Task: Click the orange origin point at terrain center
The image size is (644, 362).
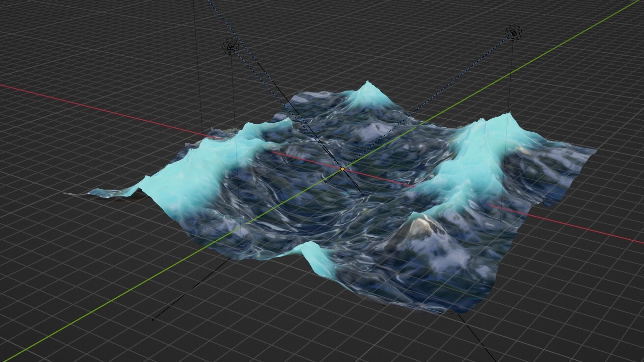Action: pos(342,169)
